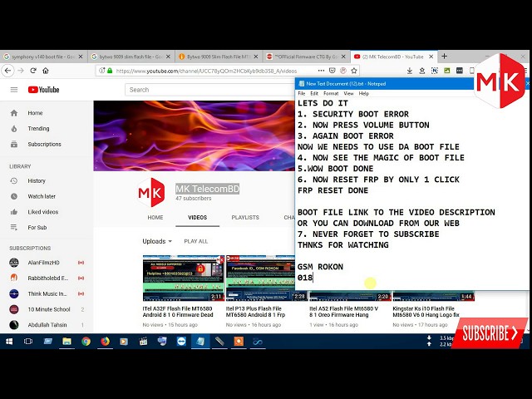The height and width of the screenshot is (399, 532).
Task: Open Notepad Edit menu
Action: [x=314, y=94]
